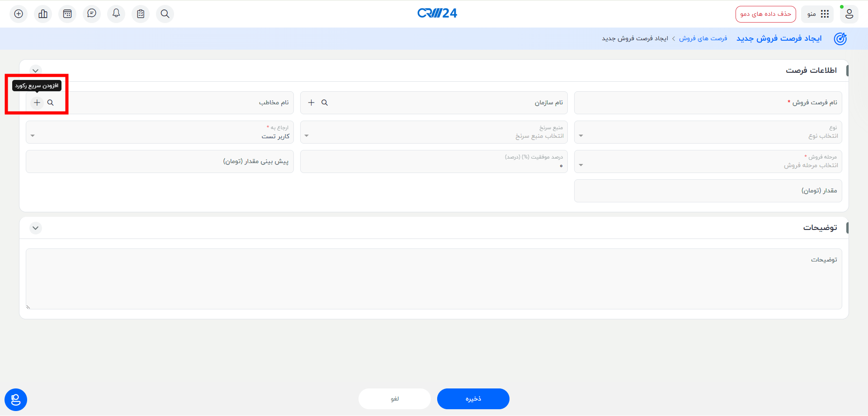Click حذف داده های دمو button

(766, 14)
